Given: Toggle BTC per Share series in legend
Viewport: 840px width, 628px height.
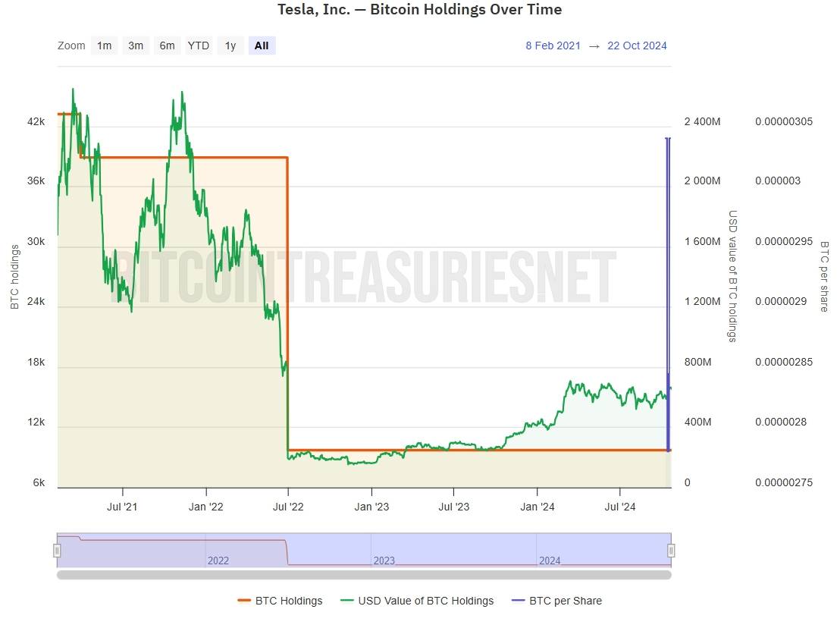Looking at the screenshot, I should click(x=557, y=601).
